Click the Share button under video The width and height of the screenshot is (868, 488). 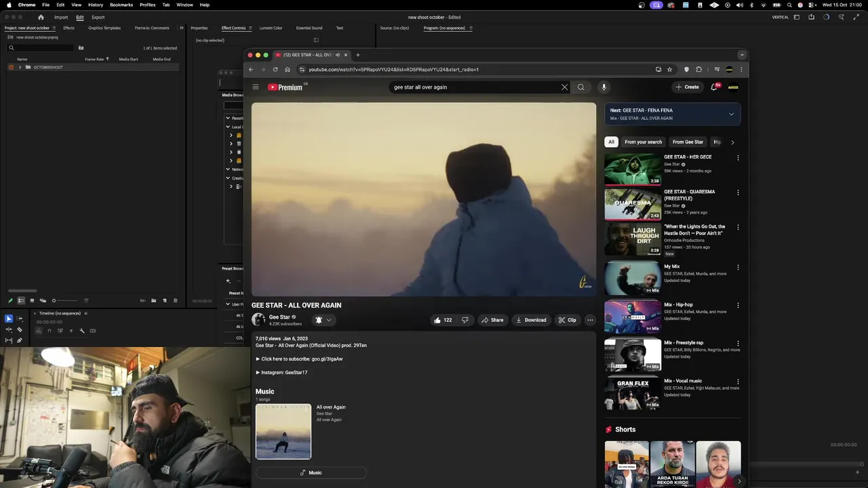[492, 320]
